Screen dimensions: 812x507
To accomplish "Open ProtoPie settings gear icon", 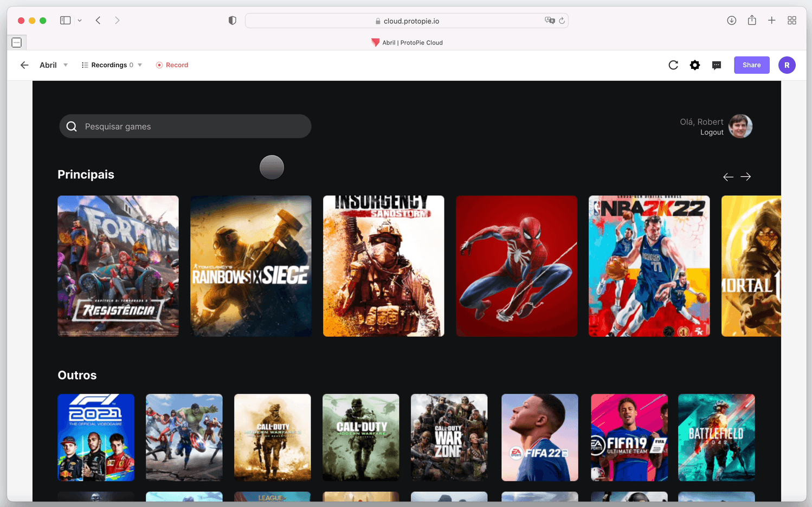I will (x=695, y=65).
